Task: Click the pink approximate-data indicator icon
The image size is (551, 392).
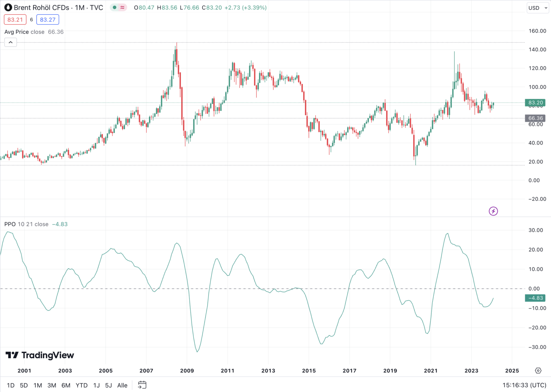Action: [122, 8]
